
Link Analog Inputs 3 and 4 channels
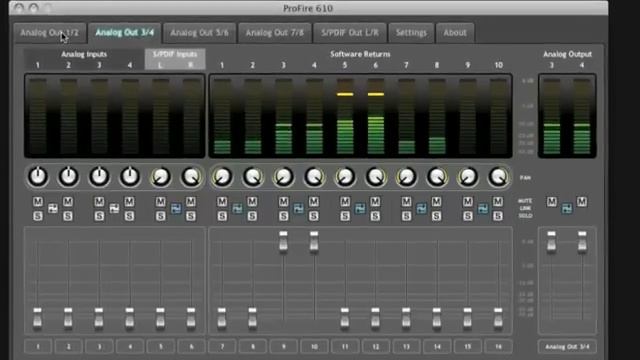pyautogui.click(x=114, y=209)
